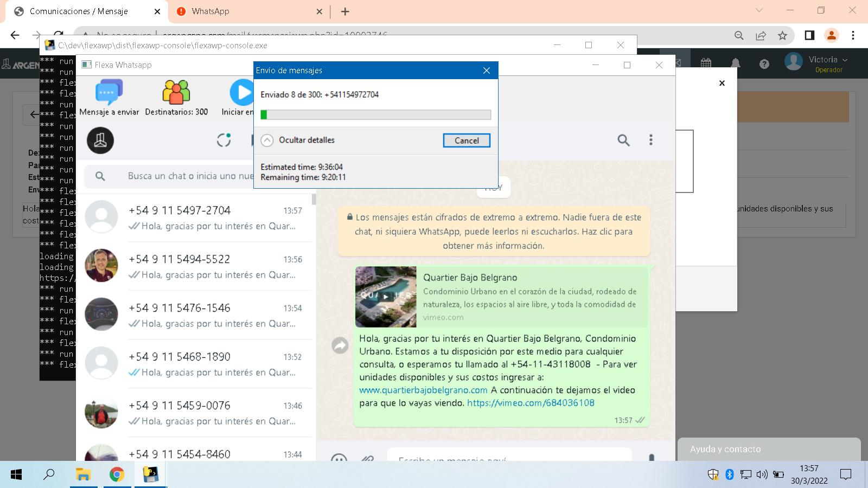Cancel the message sending dialog
The height and width of the screenshot is (488, 868).
pos(467,140)
